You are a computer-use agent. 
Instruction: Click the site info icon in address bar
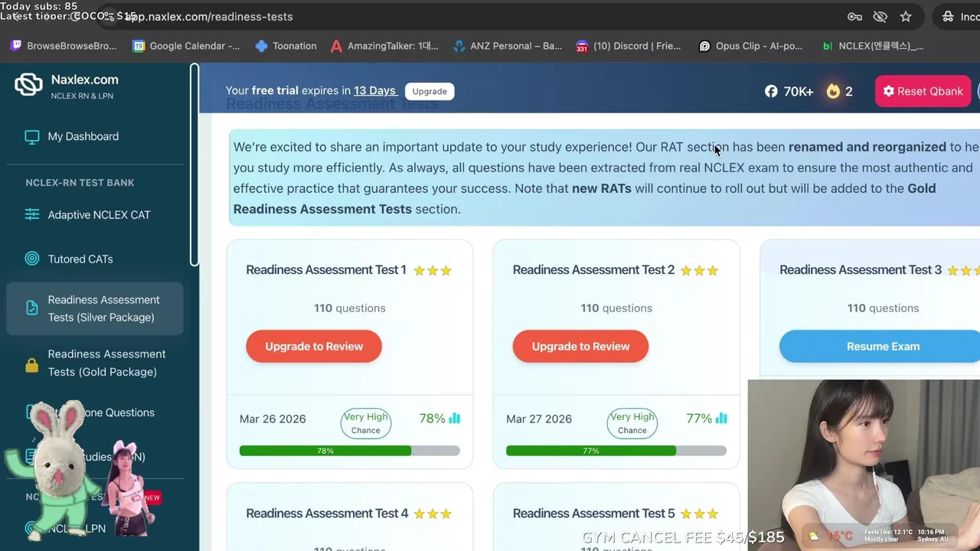click(x=110, y=17)
